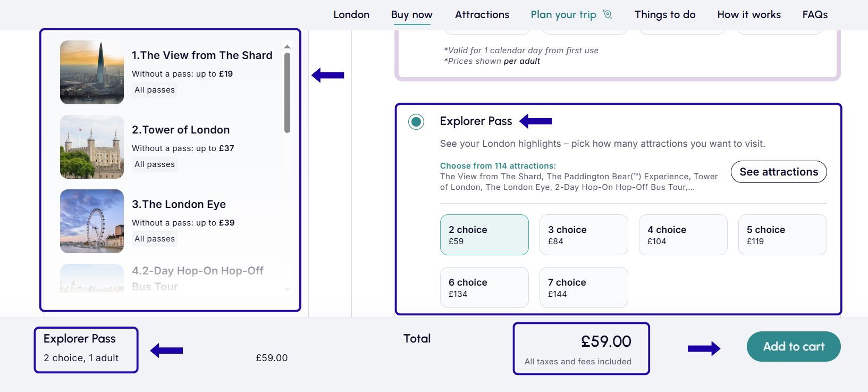Switch to the Buy now tab
The image size is (868, 392).
411,14
